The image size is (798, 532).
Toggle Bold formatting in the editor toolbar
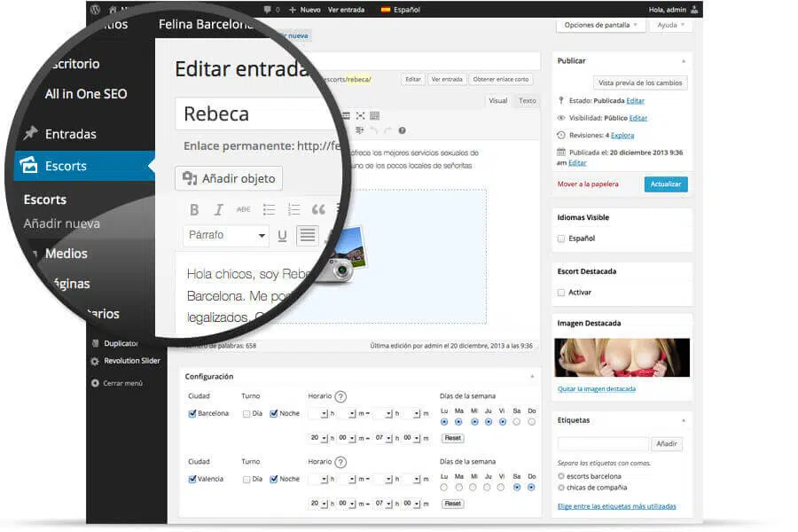click(x=194, y=210)
